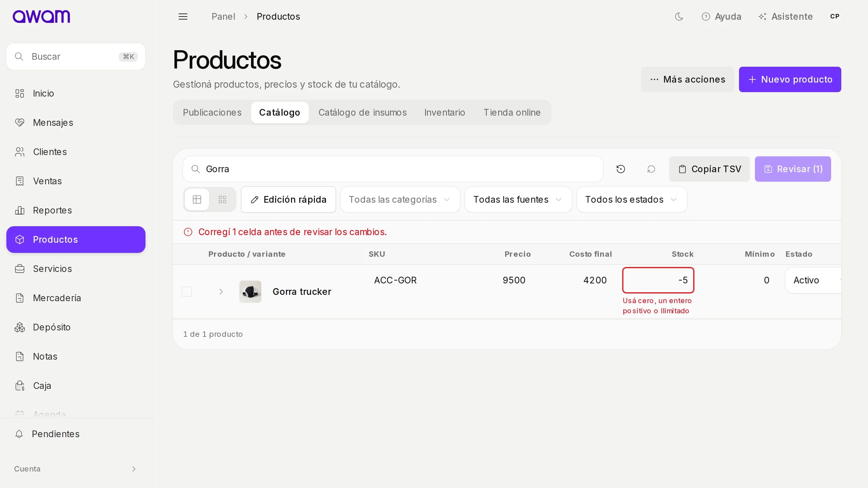The image size is (868, 488).
Task: Open Reportes in sidebar
Action: [76, 210]
